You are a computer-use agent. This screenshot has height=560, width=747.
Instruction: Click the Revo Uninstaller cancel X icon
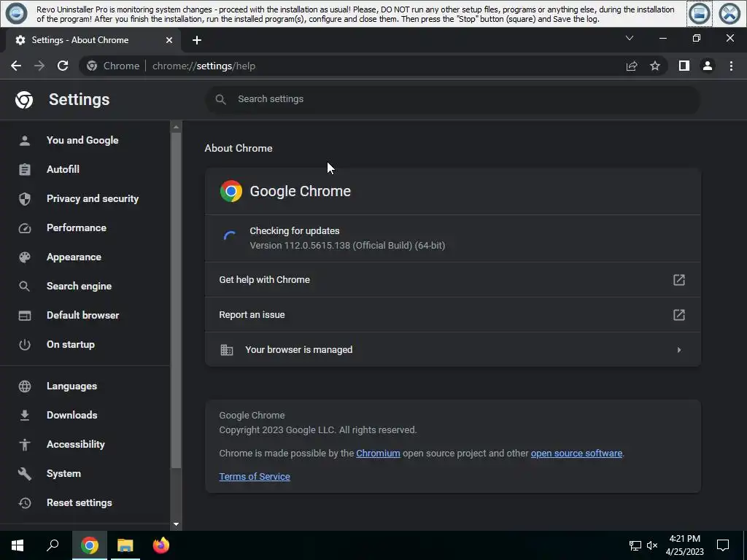pos(729,13)
